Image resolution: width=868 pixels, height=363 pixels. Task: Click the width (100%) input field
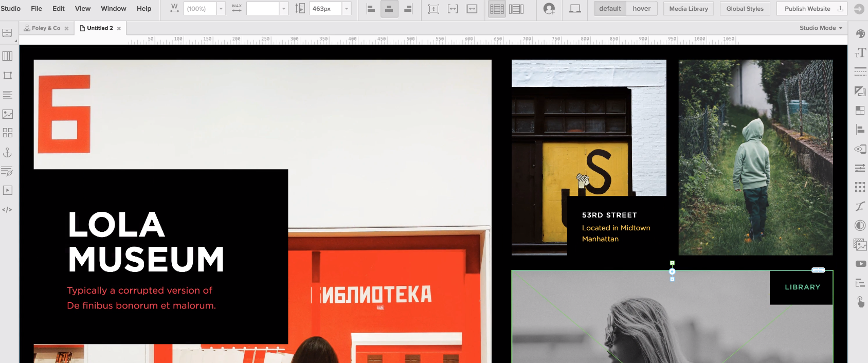200,9
